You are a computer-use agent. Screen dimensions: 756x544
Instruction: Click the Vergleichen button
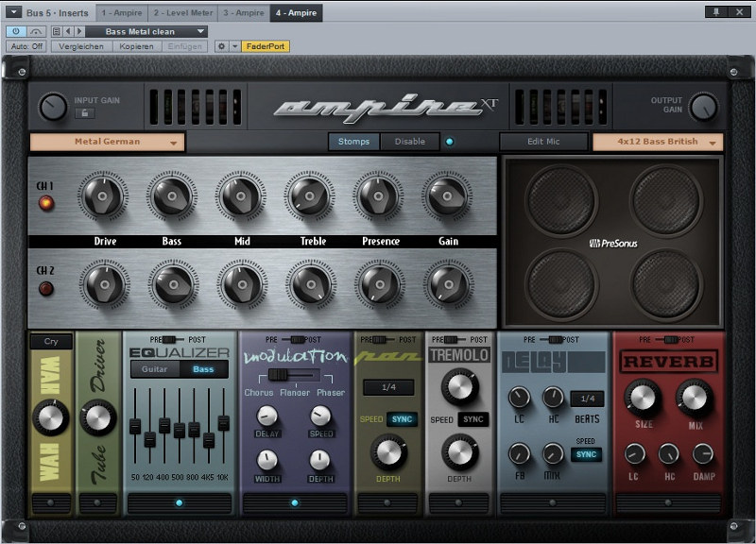[81, 46]
